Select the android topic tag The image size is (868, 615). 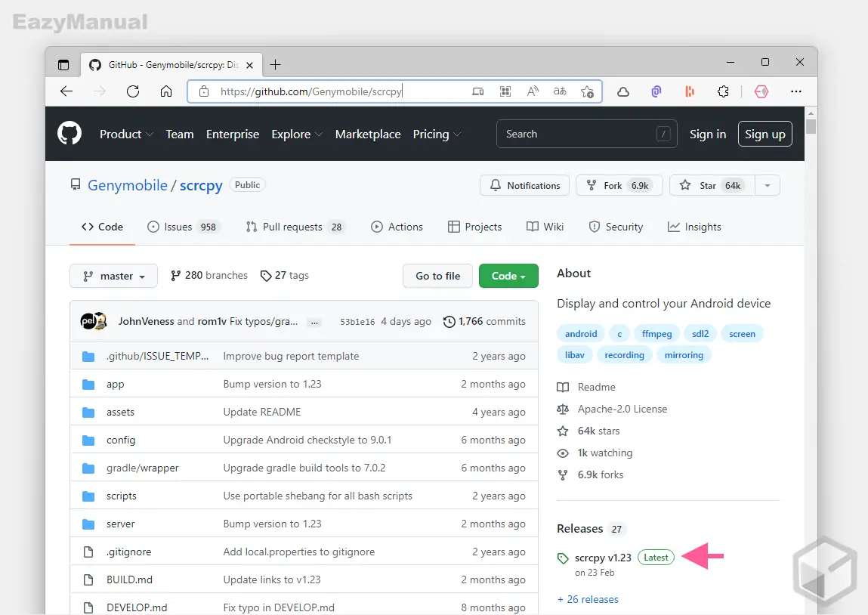pyautogui.click(x=581, y=333)
